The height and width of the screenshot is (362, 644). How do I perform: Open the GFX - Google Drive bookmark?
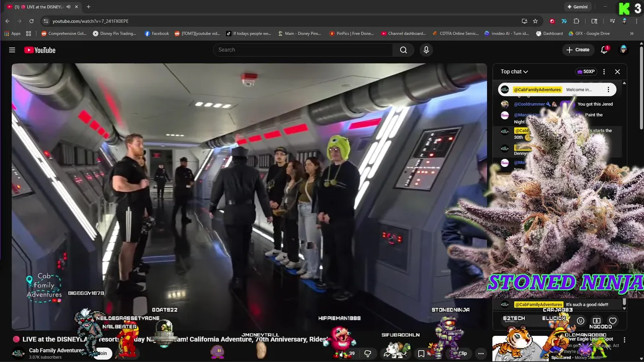(x=589, y=34)
